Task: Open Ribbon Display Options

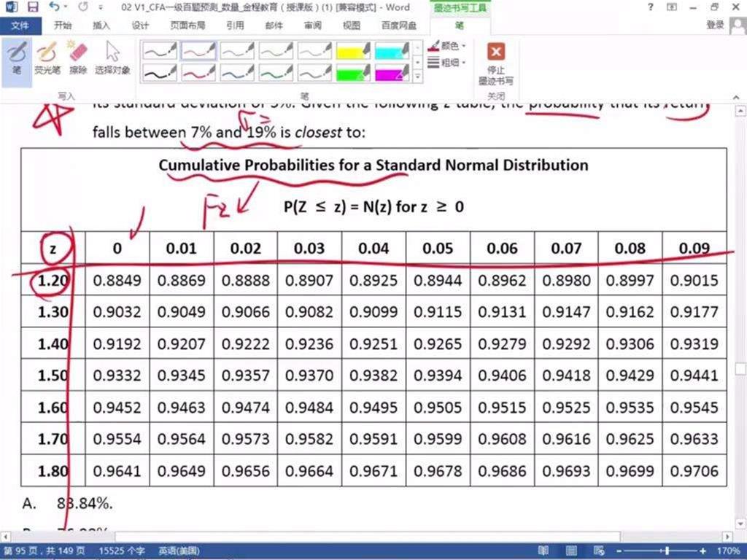Action: [x=672, y=7]
